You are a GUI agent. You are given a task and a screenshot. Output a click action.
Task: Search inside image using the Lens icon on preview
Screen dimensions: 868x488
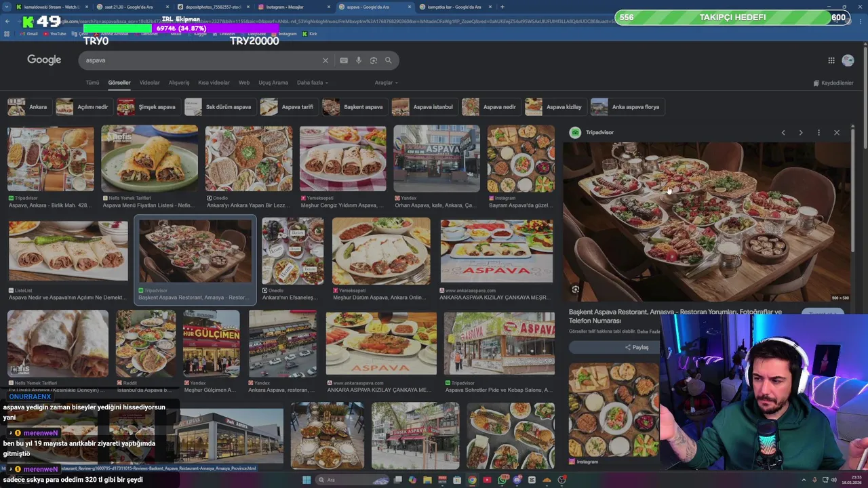[576, 290]
